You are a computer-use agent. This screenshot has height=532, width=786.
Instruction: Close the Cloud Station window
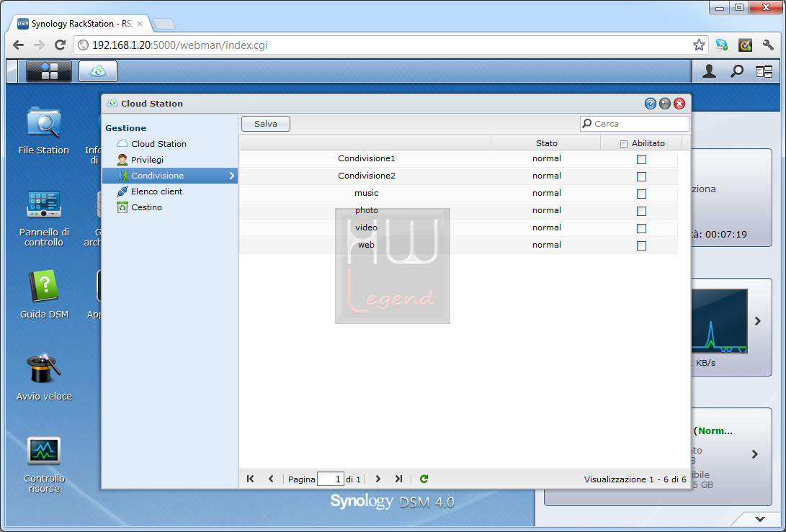[x=679, y=104]
